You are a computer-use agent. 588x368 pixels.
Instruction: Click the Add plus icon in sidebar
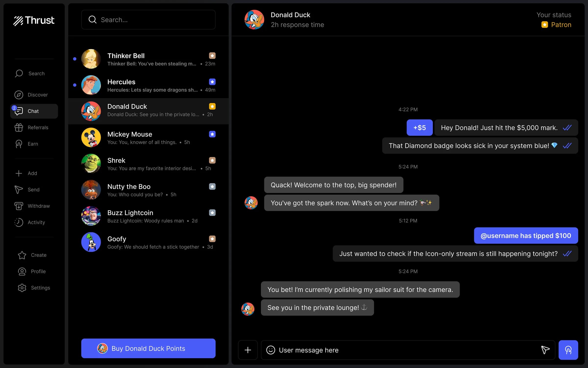click(19, 173)
